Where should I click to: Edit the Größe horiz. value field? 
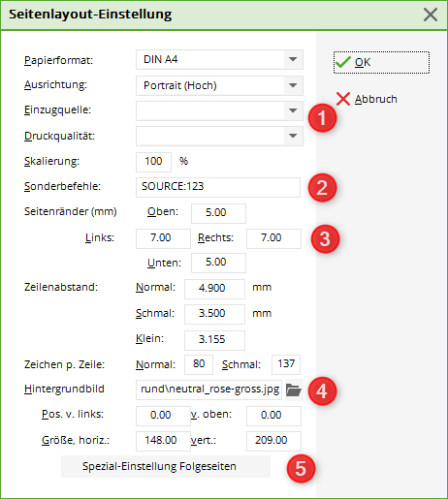tap(163, 441)
